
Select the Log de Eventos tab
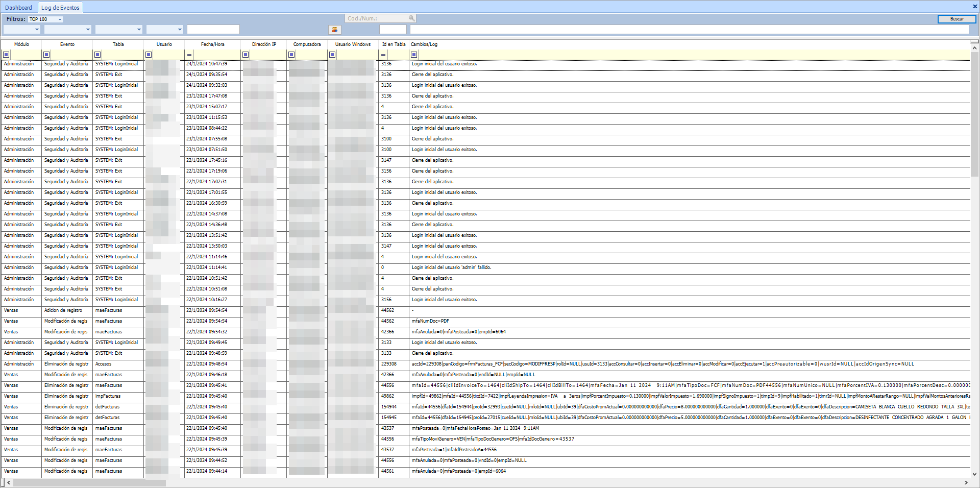point(60,7)
